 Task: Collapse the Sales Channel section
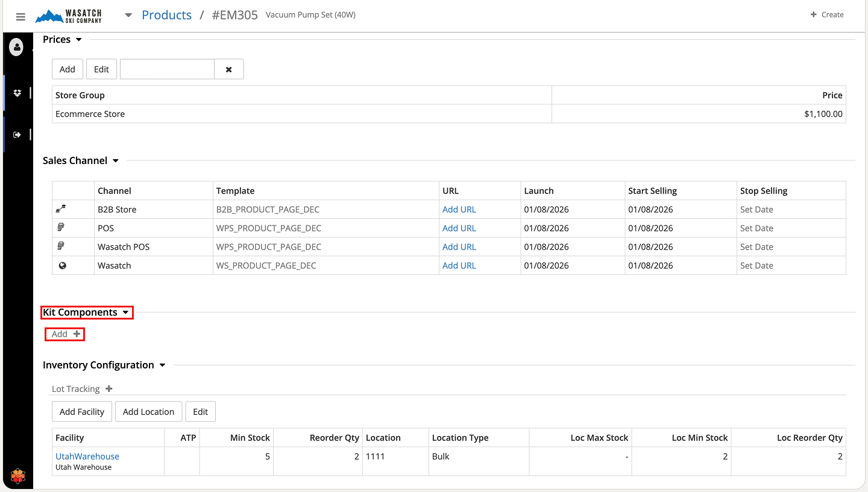point(115,161)
